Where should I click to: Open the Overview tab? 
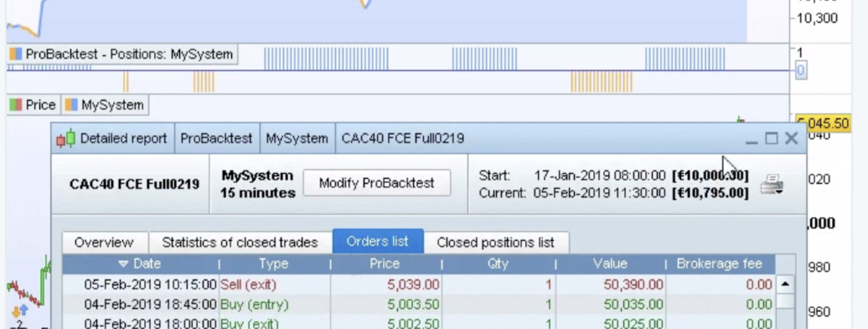click(104, 242)
